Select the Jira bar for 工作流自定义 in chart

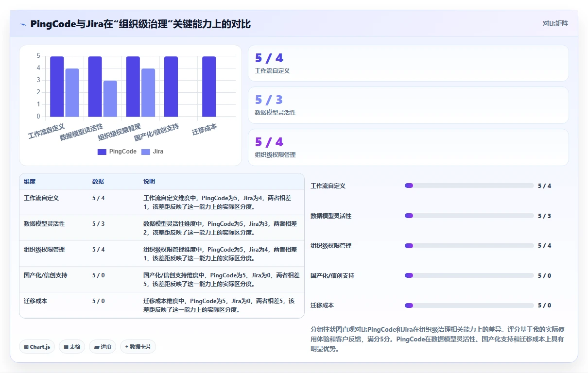point(72,93)
